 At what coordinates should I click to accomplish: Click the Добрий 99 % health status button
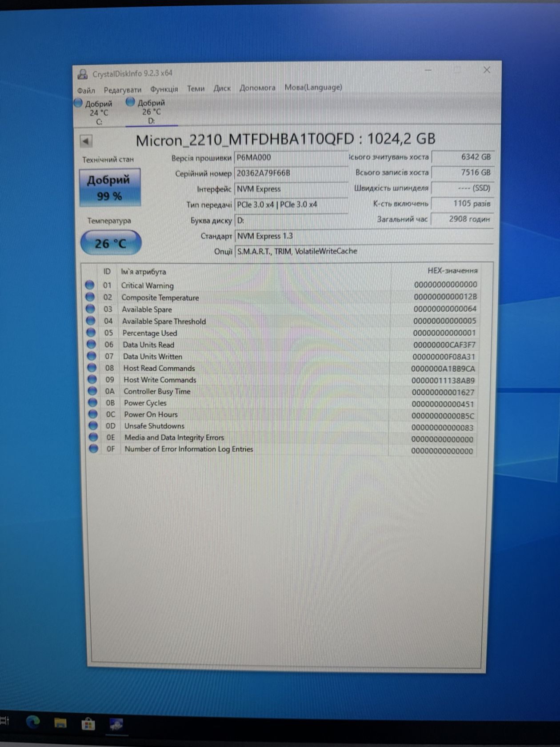pos(109,187)
